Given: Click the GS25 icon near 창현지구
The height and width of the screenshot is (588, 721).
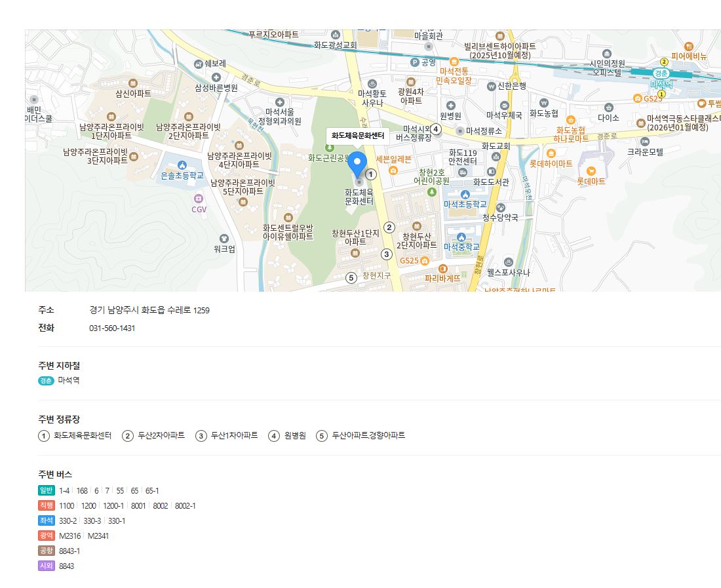Looking at the screenshot, I should pyautogui.click(x=425, y=261).
